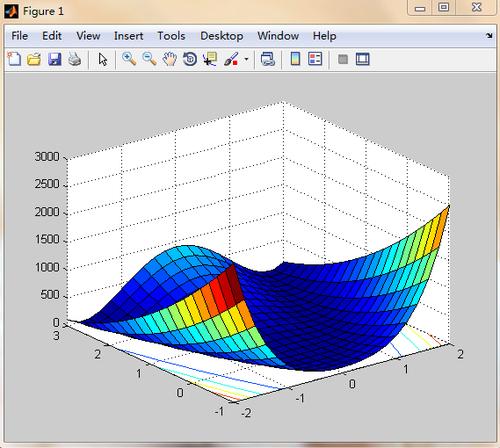This screenshot has height=448, width=500.
Task: Select the Pan hand tool
Action: [170, 59]
